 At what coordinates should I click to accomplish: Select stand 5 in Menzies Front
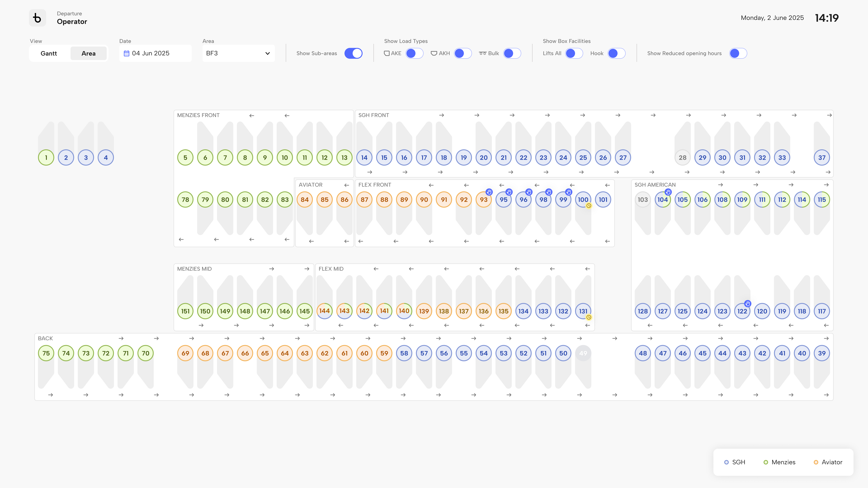[185, 158]
